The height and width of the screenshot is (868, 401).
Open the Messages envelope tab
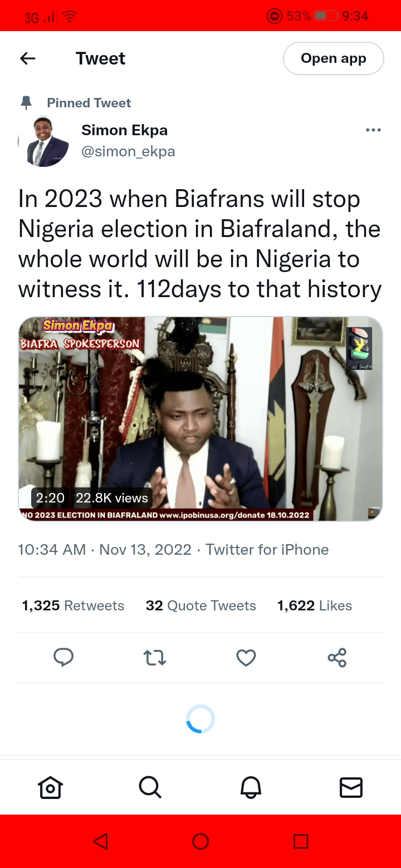351,787
